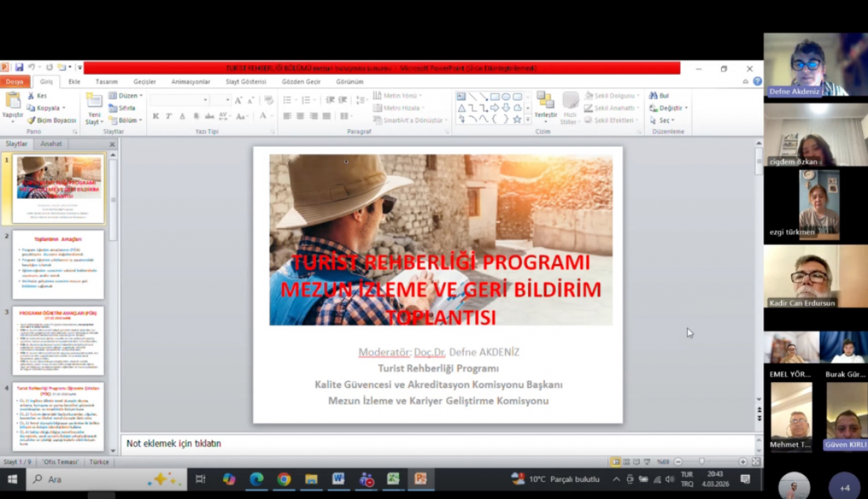The width and height of the screenshot is (868, 499).
Task: Open Word from the Windows taskbar
Action: pos(338,479)
